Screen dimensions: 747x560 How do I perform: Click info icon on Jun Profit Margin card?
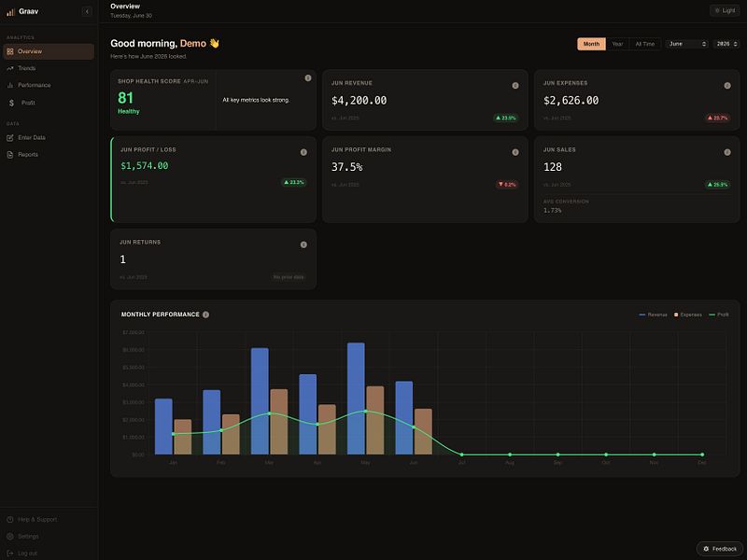click(x=515, y=152)
